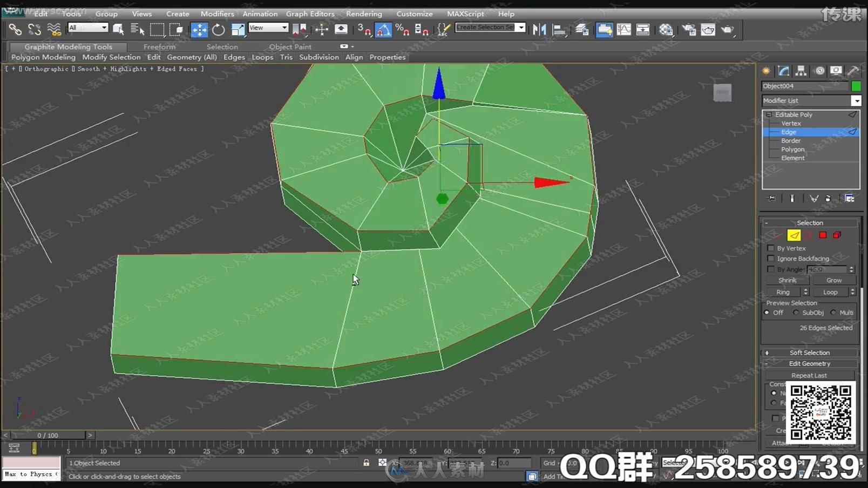
Task: Switch to Motion panel tab
Action: click(819, 71)
